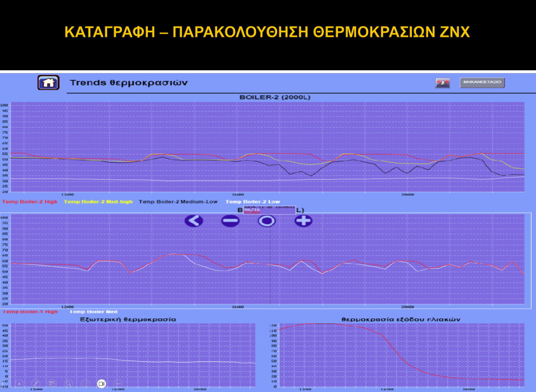Viewport: 536px width, 392px height.
Task: Click the red 57.083 value in the tooltip
Action: pos(252,213)
